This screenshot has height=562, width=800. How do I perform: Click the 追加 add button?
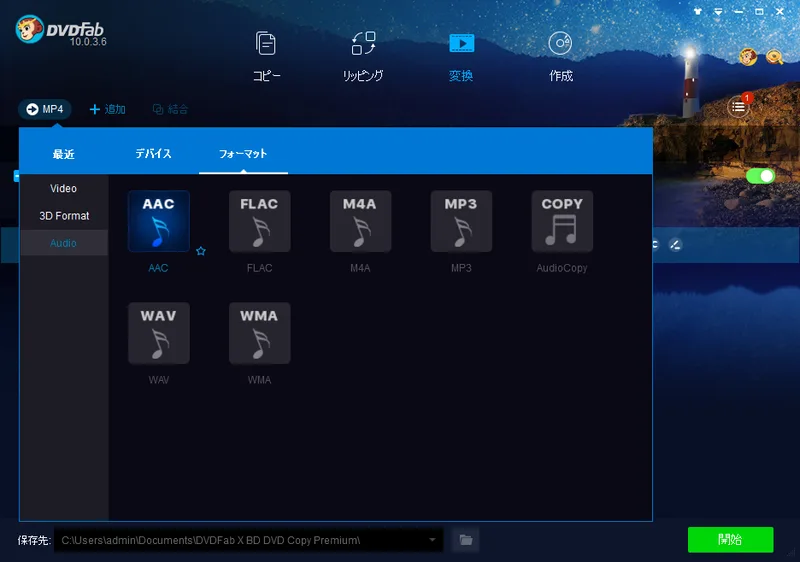pyautogui.click(x=108, y=109)
